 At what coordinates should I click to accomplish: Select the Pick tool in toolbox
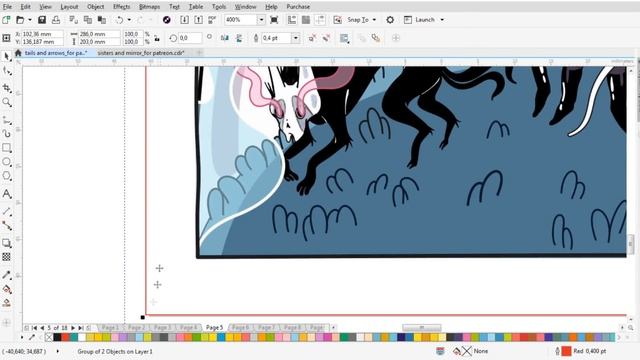click(x=7, y=56)
